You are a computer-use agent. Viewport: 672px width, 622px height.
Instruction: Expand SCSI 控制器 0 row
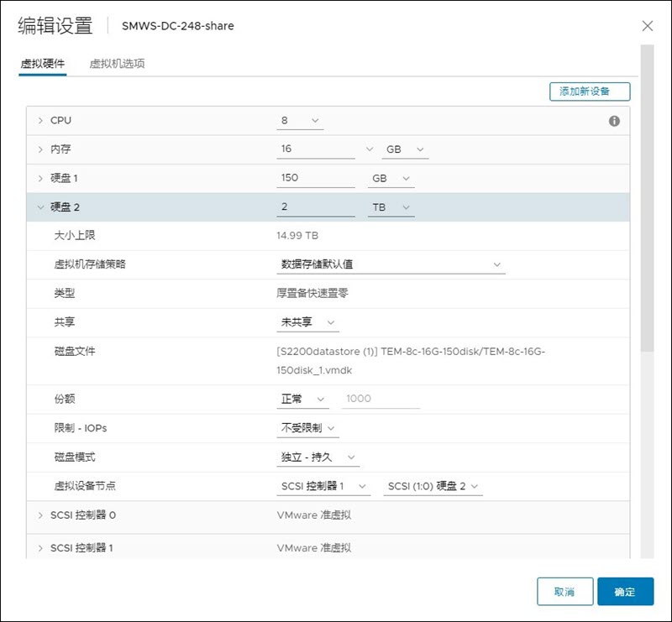click(40, 515)
